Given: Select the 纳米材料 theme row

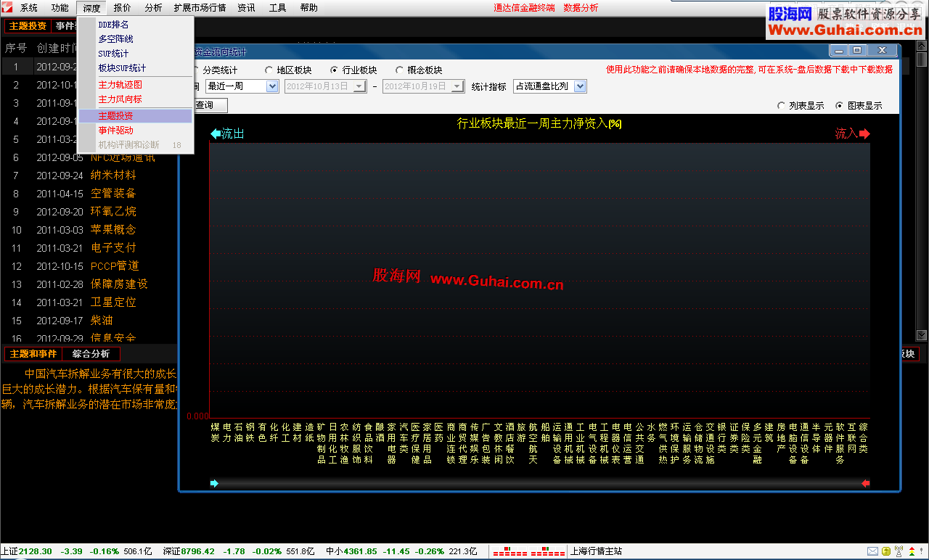Looking at the screenshot, I should (x=91, y=176).
